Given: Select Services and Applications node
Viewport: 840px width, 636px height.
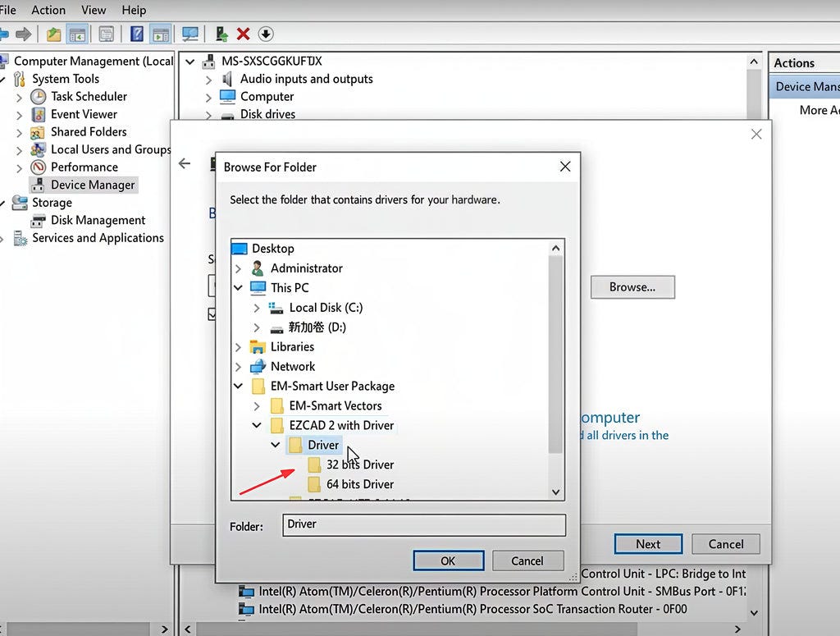Looking at the screenshot, I should click(98, 238).
